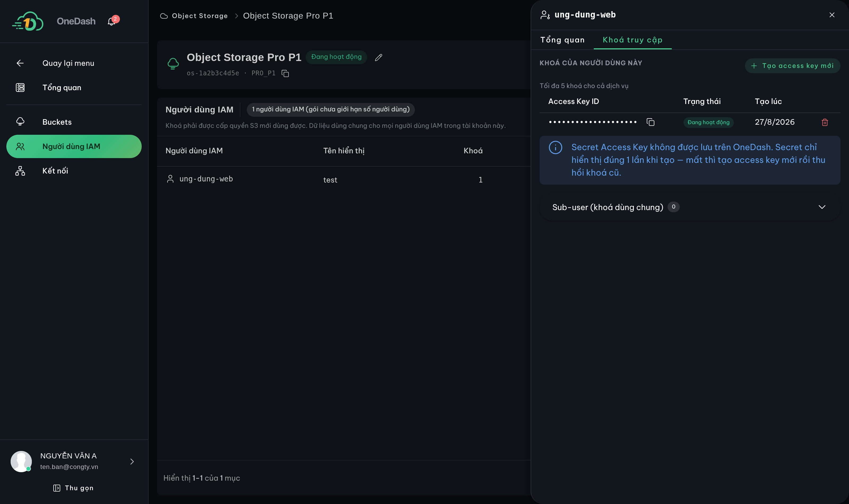
Task: Close the ung-dung-web side panel
Action: click(x=832, y=15)
